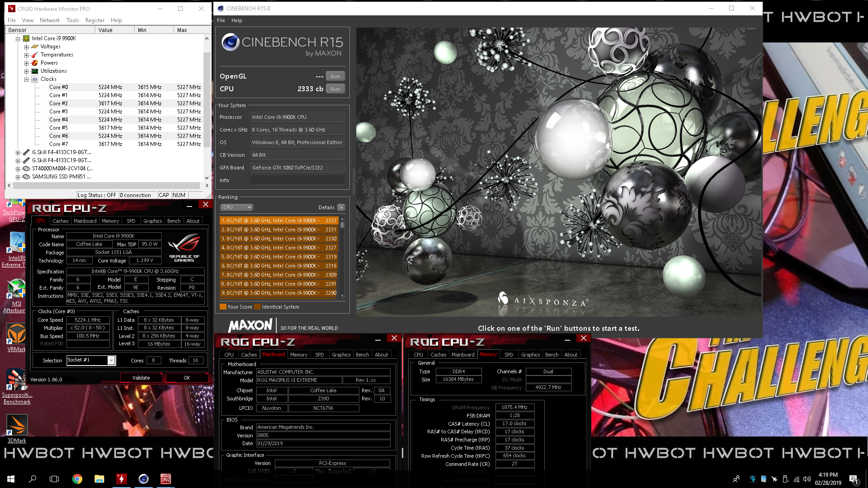Open 3DMark desktop shortcut

(17, 428)
